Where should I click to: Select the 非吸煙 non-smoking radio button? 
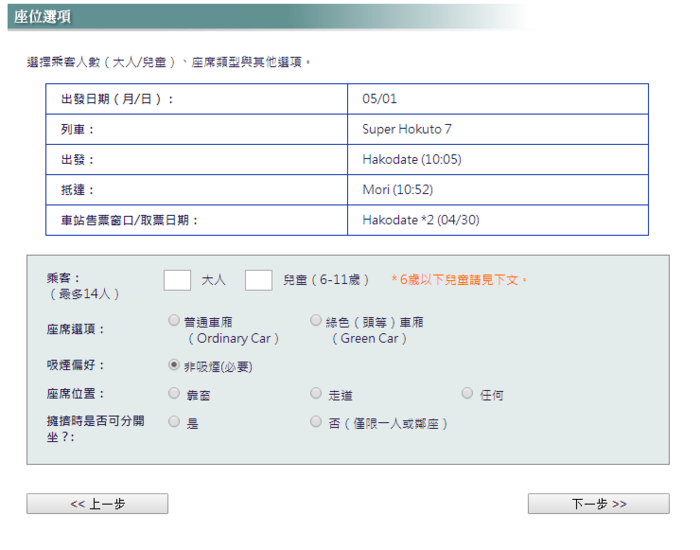[174, 366]
